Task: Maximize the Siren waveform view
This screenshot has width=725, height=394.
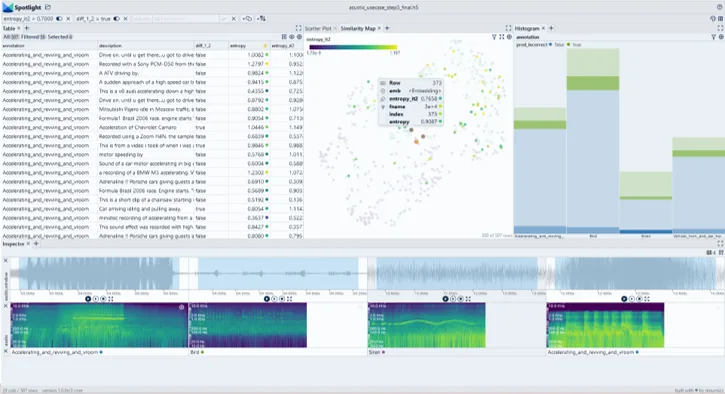Action: (468, 299)
